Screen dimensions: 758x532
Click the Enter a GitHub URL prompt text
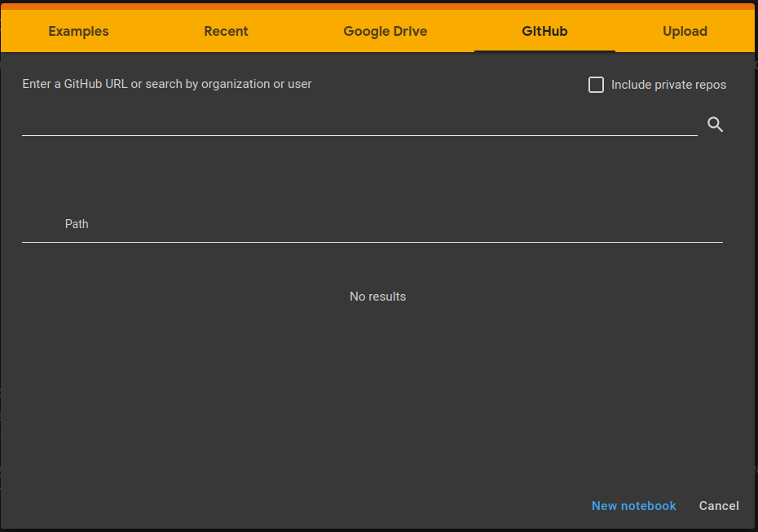point(167,84)
